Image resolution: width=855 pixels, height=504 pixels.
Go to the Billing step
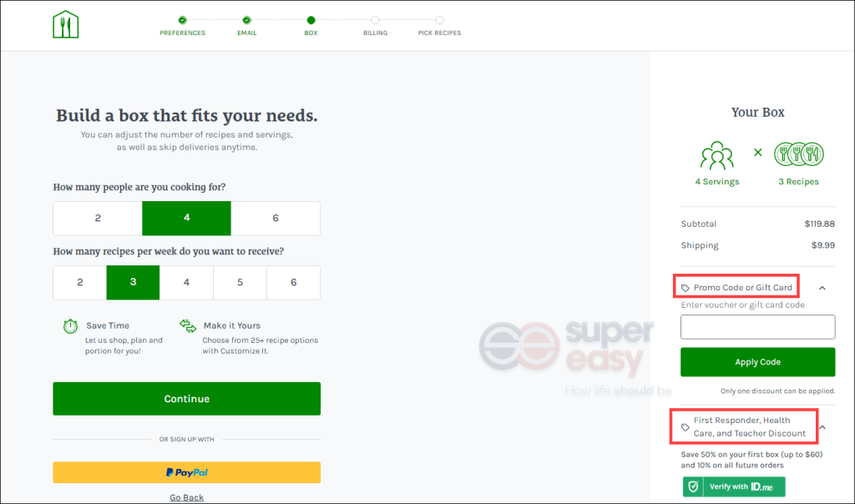point(375,25)
